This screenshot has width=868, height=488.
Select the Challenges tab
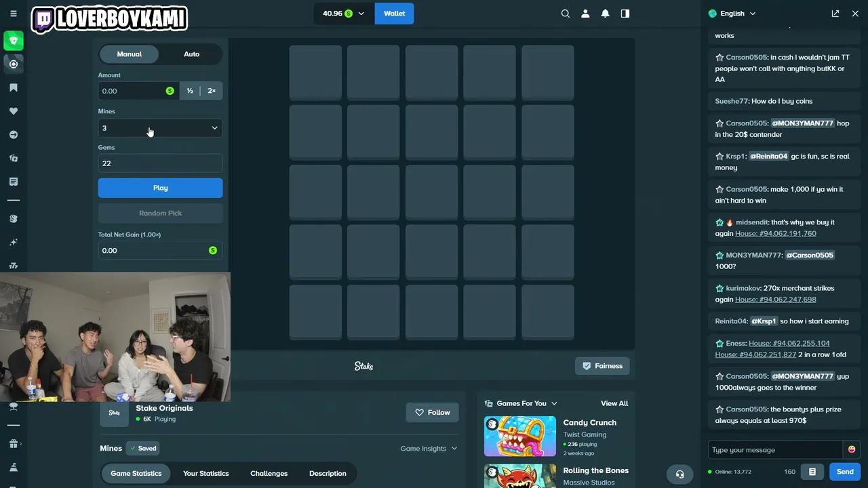click(x=269, y=473)
